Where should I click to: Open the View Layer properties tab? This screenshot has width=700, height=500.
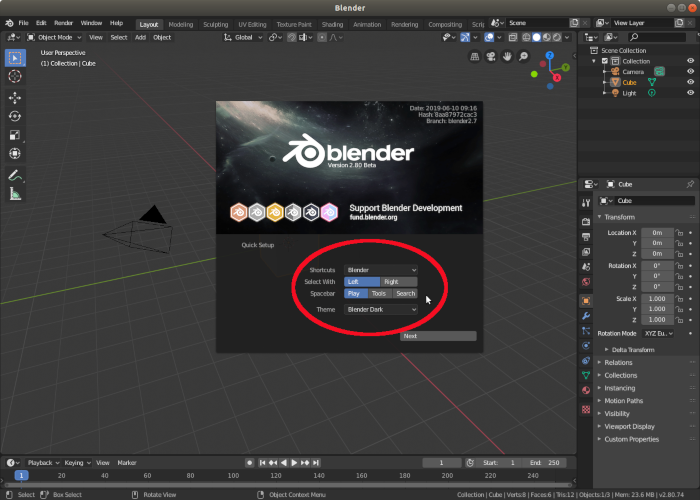[x=586, y=252]
